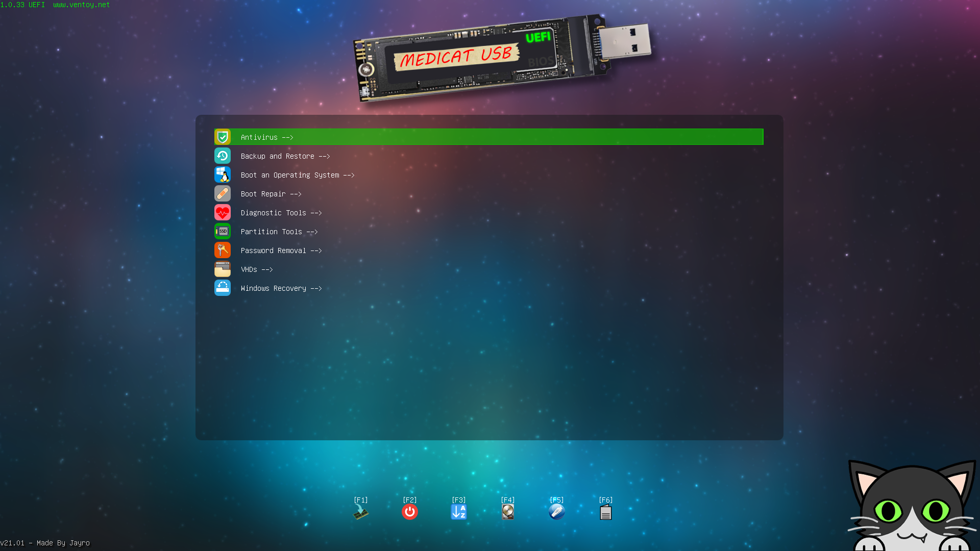Click the [F3] label text
Image resolution: width=980 pixels, height=551 pixels.
click(x=459, y=500)
